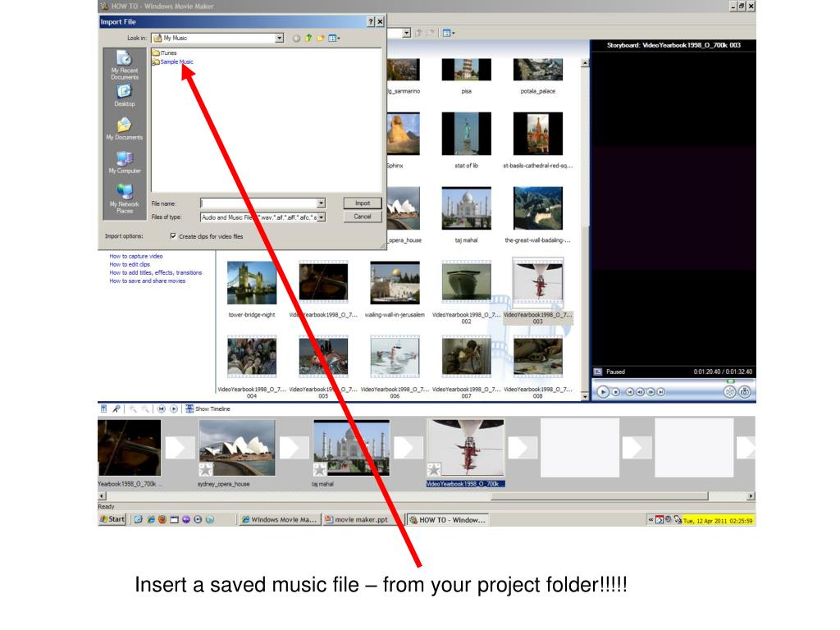Click the up one level icon in Movie Maker toolbar
This screenshot has width=840, height=630.
[x=418, y=33]
